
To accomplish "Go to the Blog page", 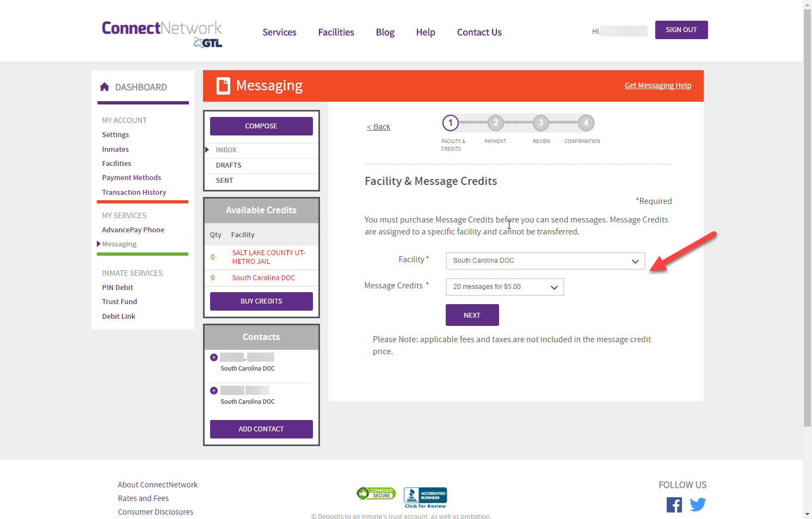I will (385, 32).
